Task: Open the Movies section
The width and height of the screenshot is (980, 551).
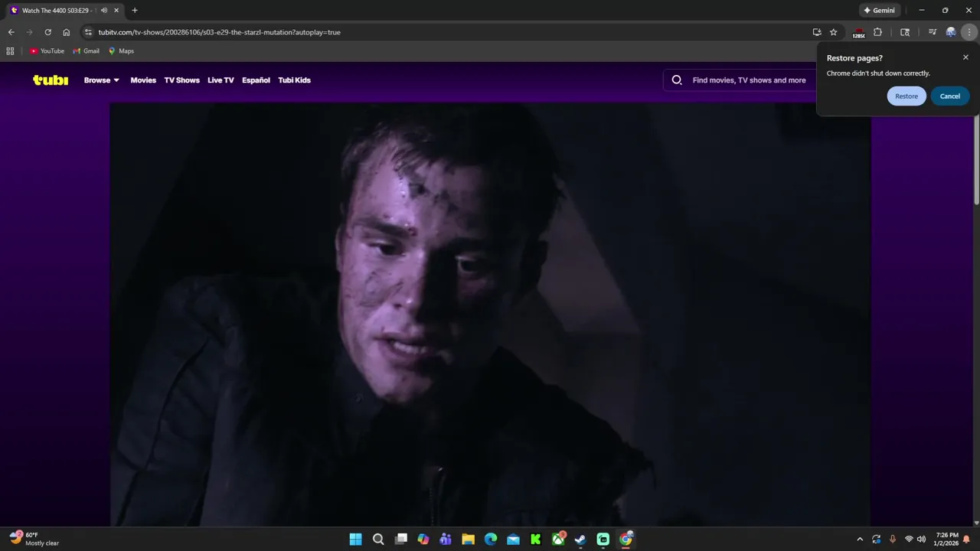Action: pos(143,80)
